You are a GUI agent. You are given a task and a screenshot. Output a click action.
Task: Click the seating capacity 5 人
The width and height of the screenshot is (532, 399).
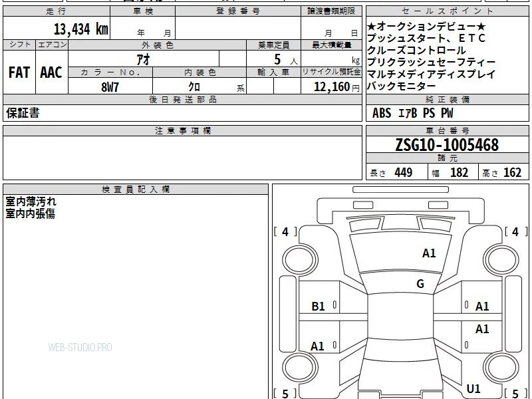285,60
